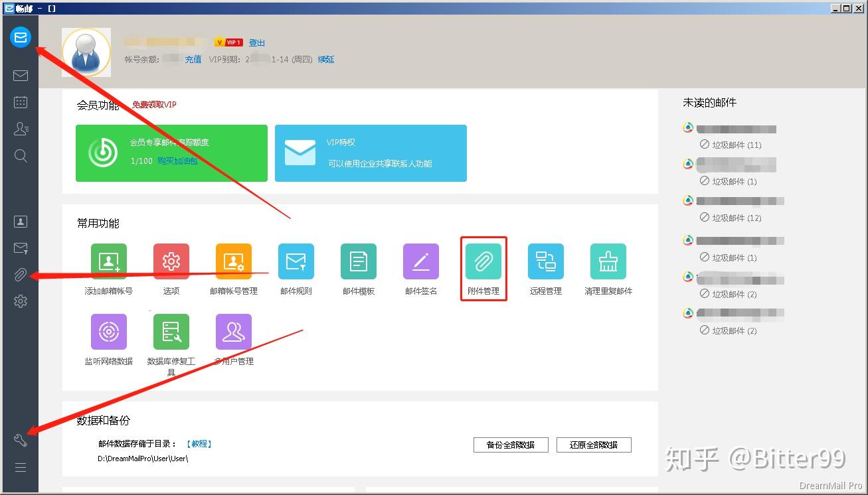Click the 未读的邮件 heading
This screenshot has width=868, height=495.
point(709,103)
